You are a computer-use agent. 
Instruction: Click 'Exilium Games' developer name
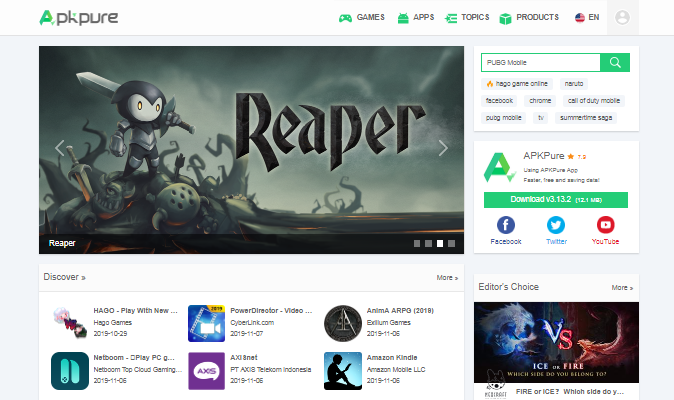(389, 323)
